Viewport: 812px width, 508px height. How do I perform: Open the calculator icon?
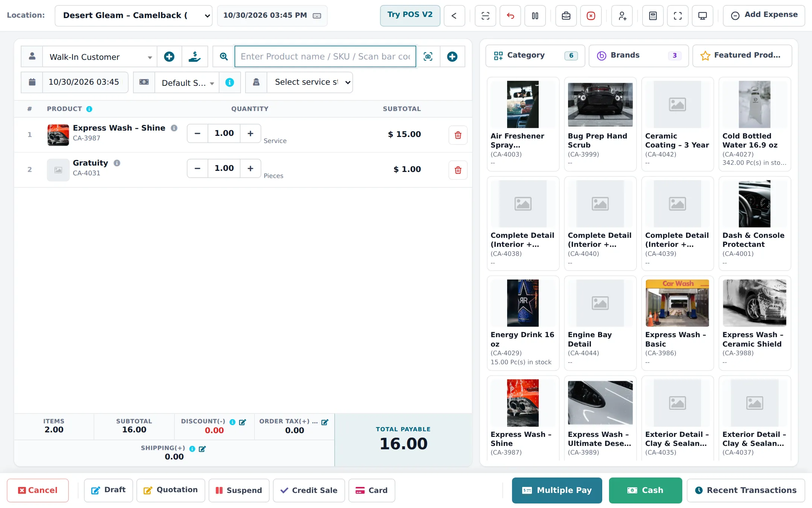(653, 16)
